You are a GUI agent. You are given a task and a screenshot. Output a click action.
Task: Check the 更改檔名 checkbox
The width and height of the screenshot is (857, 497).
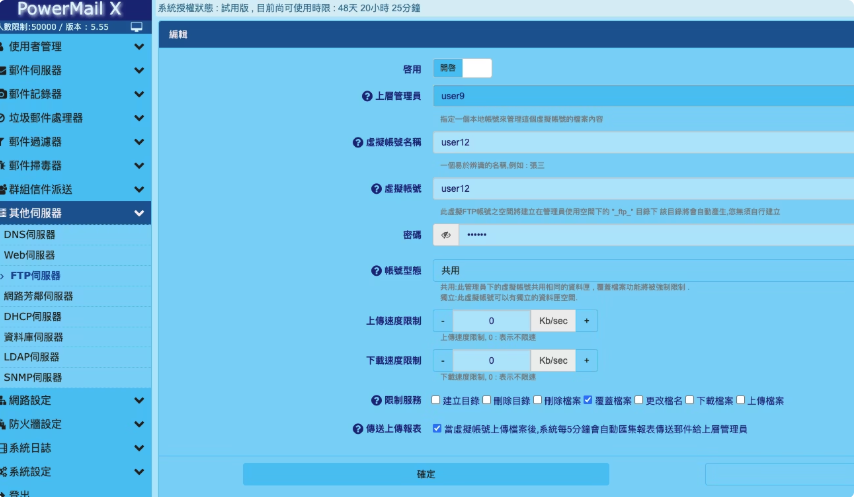coord(638,400)
